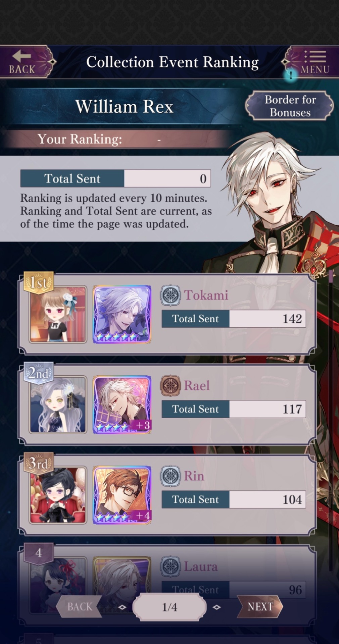This screenshot has width=339, height=644.
Task: Click Laura's rank emblem icon
Action: click(171, 566)
